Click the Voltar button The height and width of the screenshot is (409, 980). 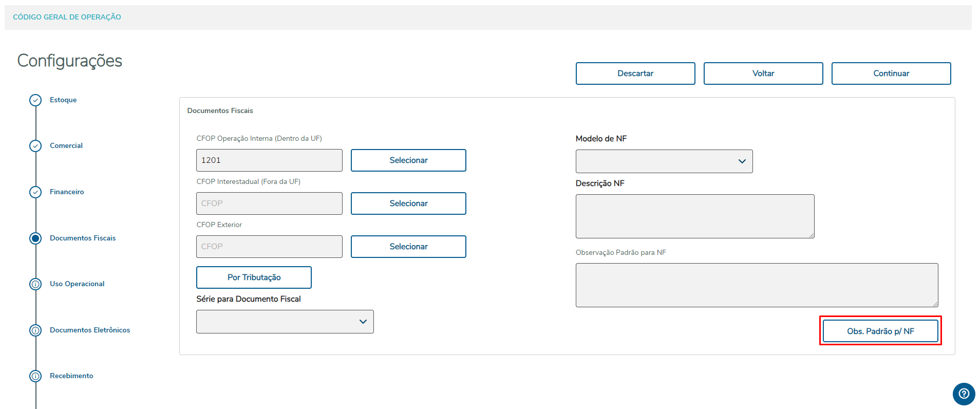click(x=763, y=73)
